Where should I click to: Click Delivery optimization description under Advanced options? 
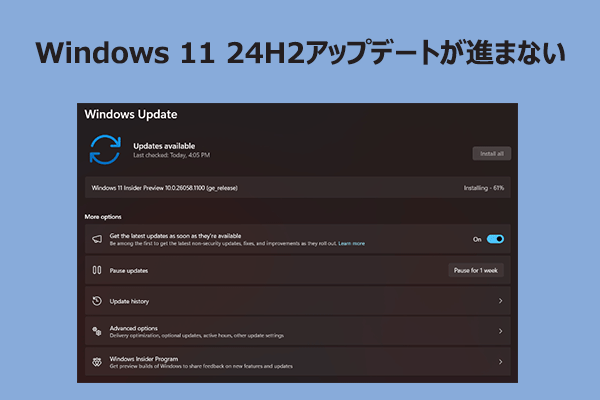(x=197, y=336)
